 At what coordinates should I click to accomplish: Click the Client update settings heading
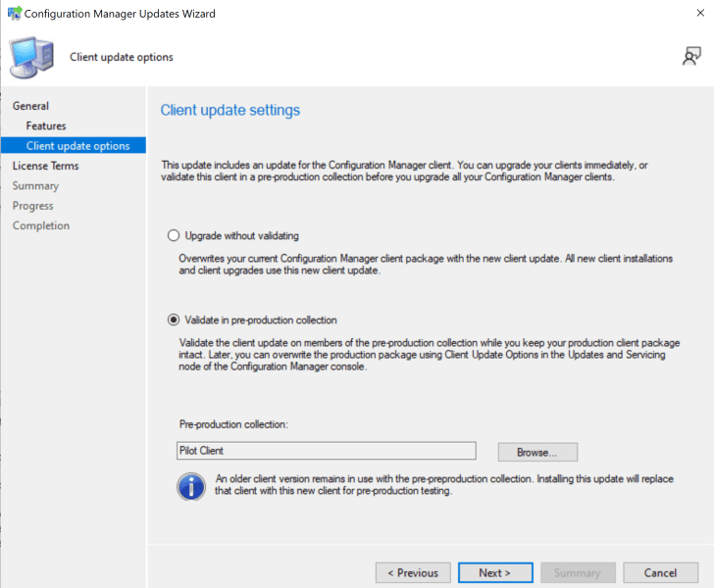[229, 110]
